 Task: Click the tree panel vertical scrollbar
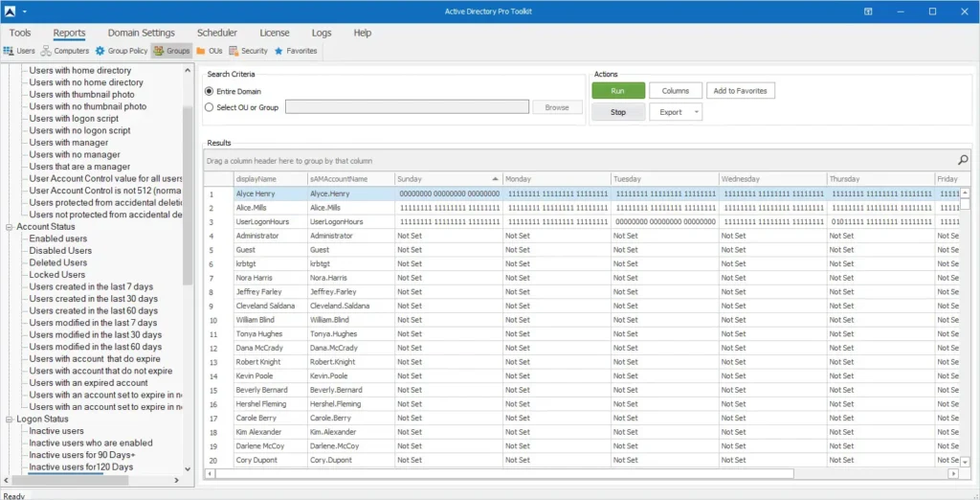pos(188,194)
